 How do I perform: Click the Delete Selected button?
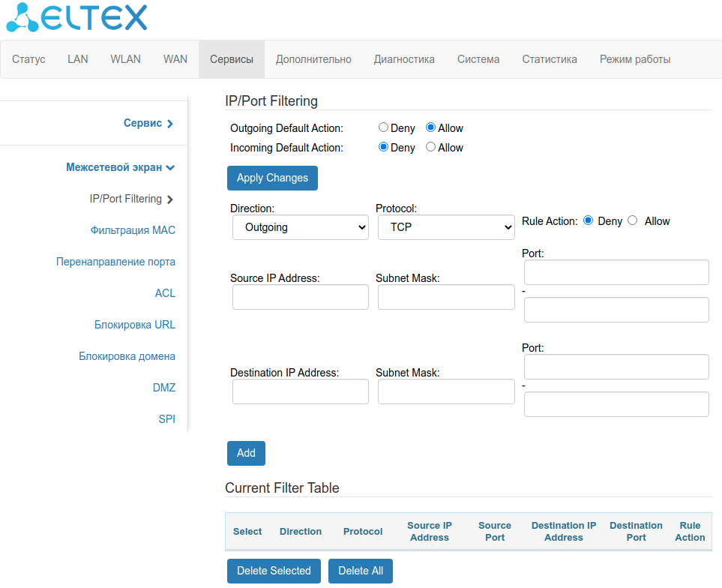click(x=274, y=571)
